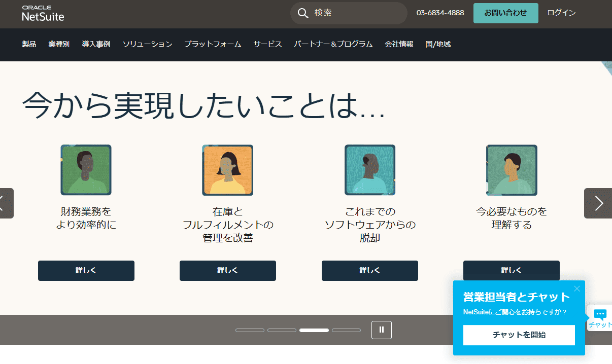Click 詳しく under 今必要なものを理解する
612x364 pixels.
[x=512, y=271]
